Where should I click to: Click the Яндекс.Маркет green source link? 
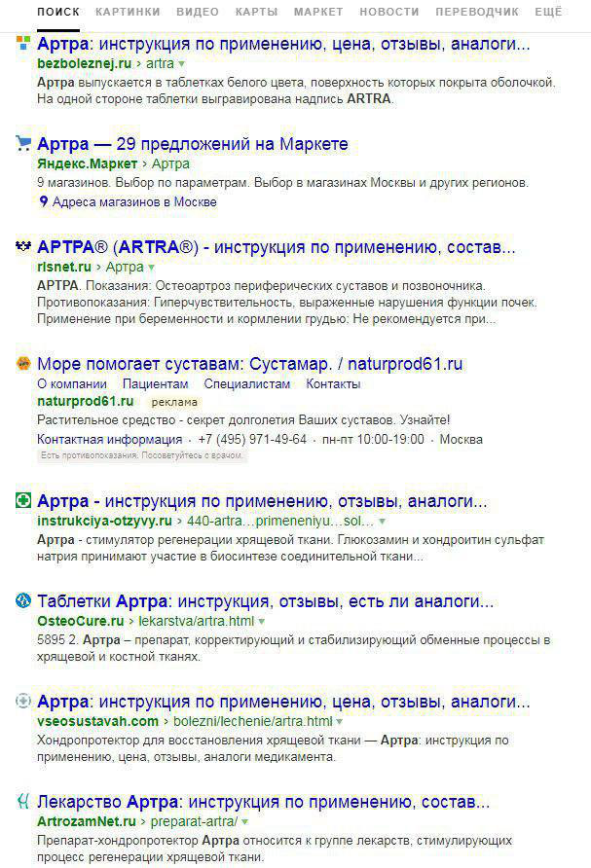(x=87, y=163)
